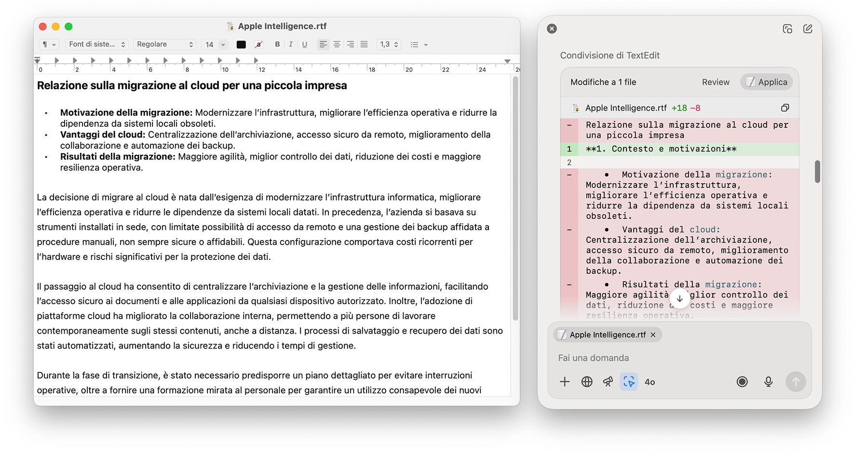Click the record button in chat bar

coord(742,382)
